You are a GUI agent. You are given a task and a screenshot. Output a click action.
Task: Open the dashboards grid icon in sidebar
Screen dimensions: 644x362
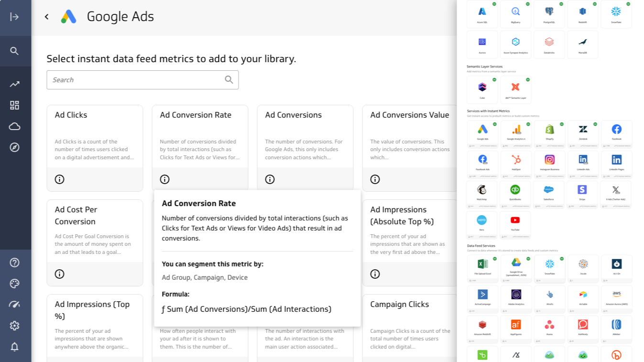click(x=14, y=105)
